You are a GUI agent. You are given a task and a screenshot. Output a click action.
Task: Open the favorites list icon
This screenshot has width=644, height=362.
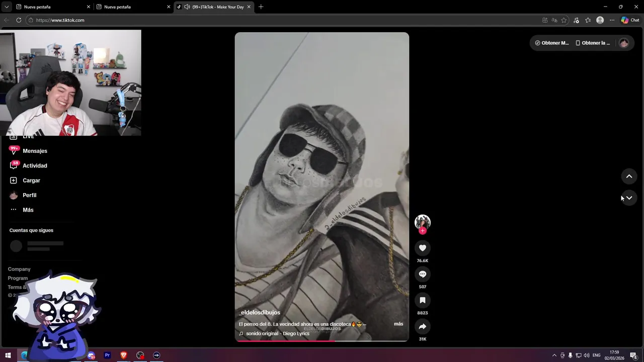tap(588, 20)
